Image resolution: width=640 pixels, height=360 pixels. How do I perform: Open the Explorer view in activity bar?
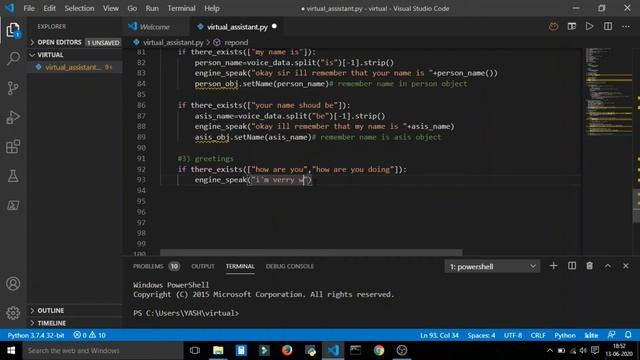click(x=13, y=30)
